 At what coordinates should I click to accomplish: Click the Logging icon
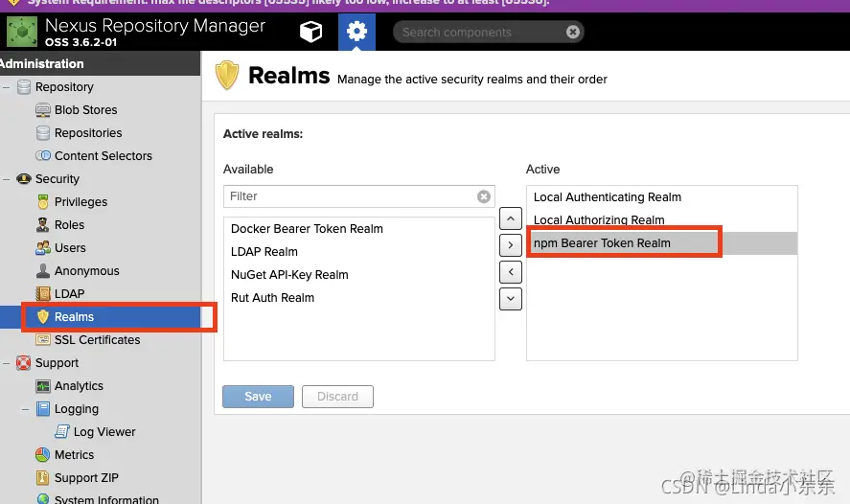point(43,408)
